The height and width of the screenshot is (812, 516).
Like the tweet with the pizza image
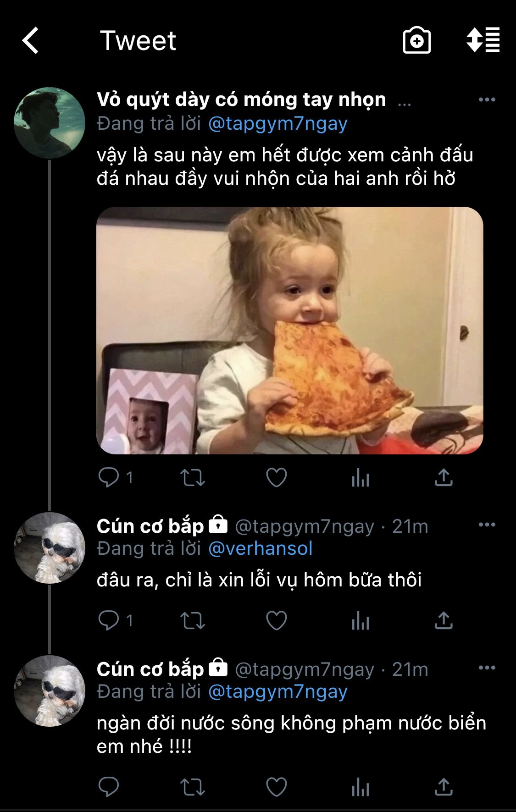point(277,478)
